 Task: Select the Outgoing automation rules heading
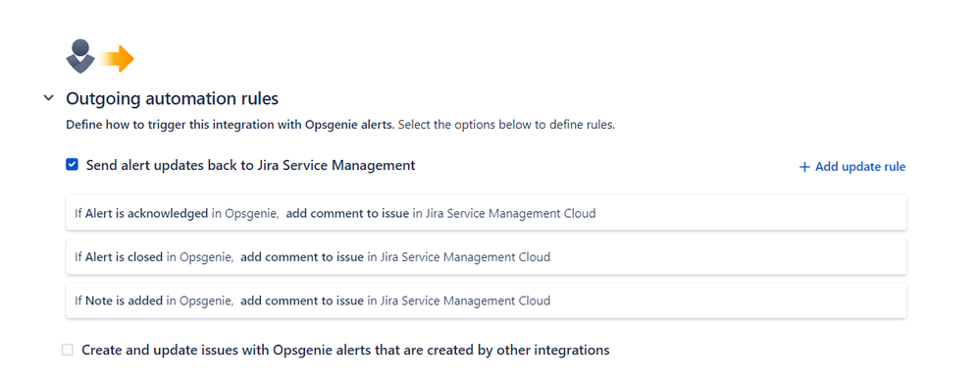point(172,98)
